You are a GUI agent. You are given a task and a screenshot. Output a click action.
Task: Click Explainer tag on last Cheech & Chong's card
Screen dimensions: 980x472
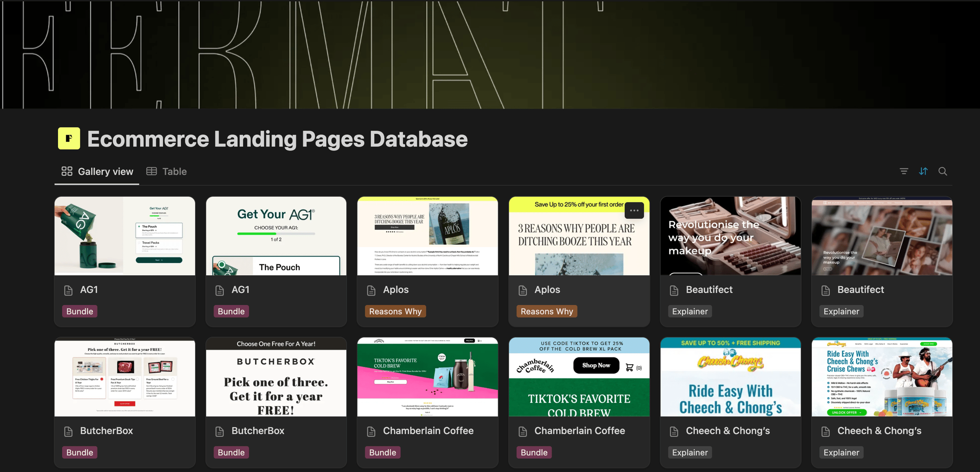pos(842,452)
